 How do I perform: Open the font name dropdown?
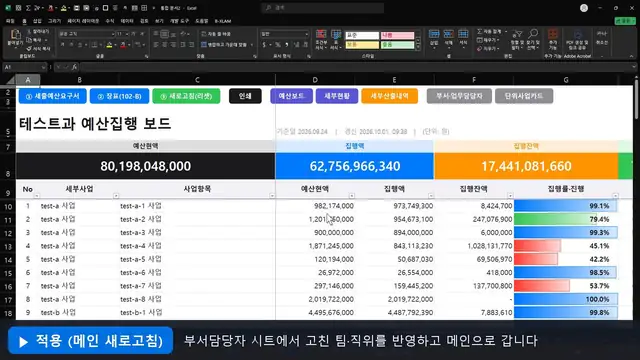[x=113, y=34]
